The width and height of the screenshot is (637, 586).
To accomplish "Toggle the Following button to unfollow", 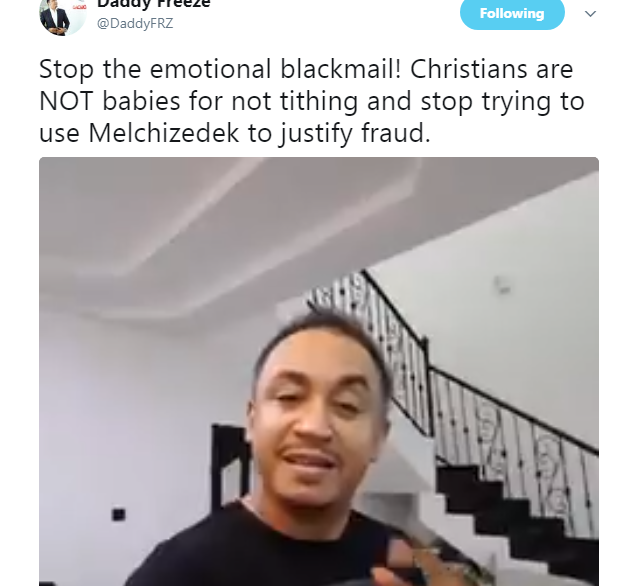I will [x=512, y=13].
